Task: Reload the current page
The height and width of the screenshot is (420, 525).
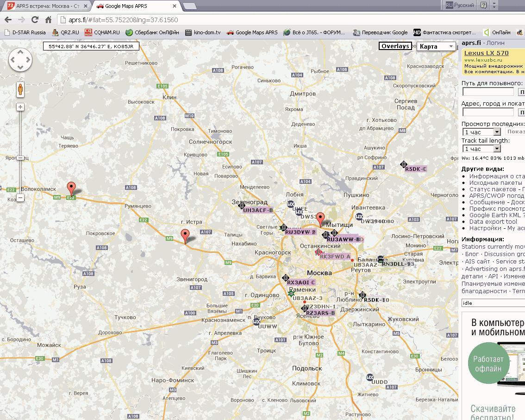Action: point(35,20)
